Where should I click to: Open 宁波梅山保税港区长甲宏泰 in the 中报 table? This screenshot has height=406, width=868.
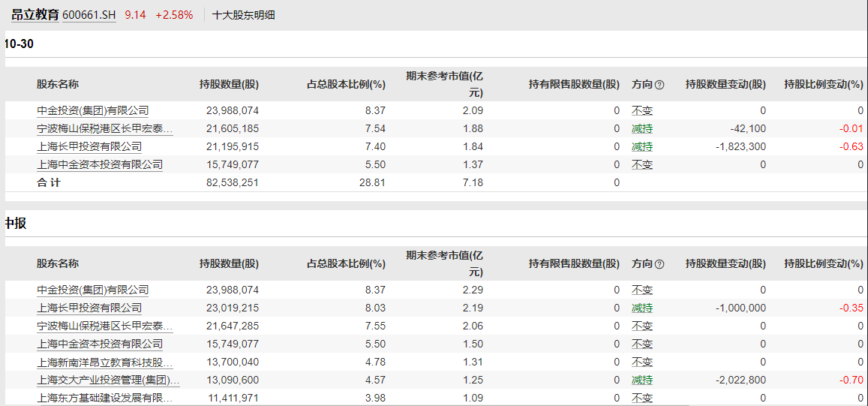pyautogui.click(x=104, y=326)
